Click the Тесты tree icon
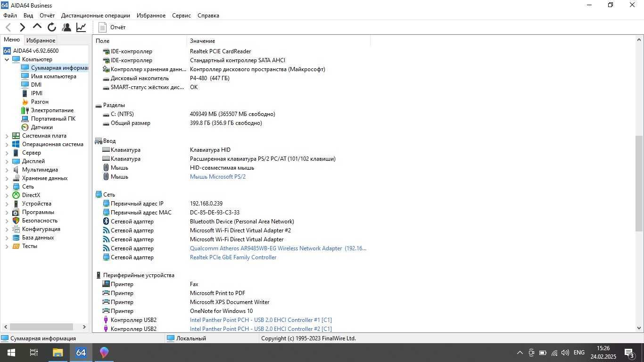Image resolution: width=644 pixels, height=362 pixels. pos(16,246)
